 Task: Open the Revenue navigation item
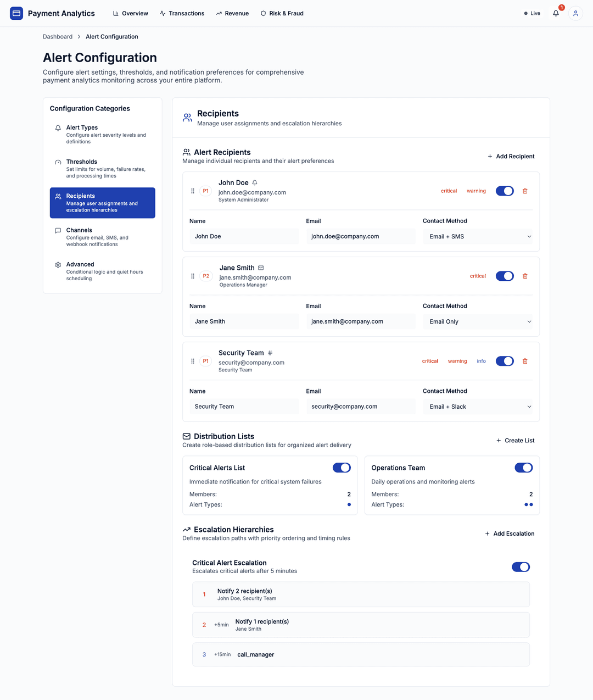point(232,13)
